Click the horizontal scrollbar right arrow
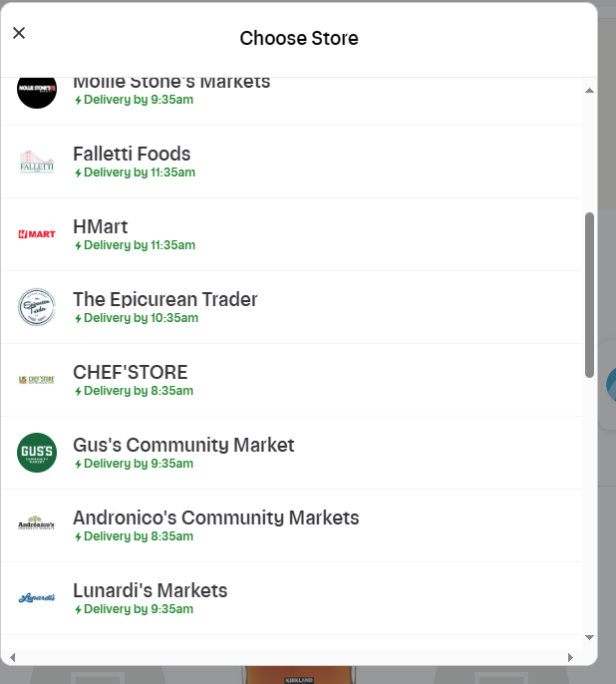The image size is (616, 684). coord(570,657)
